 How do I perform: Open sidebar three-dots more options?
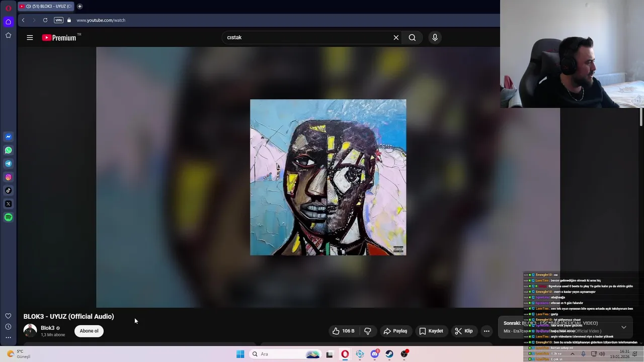point(8,337)
